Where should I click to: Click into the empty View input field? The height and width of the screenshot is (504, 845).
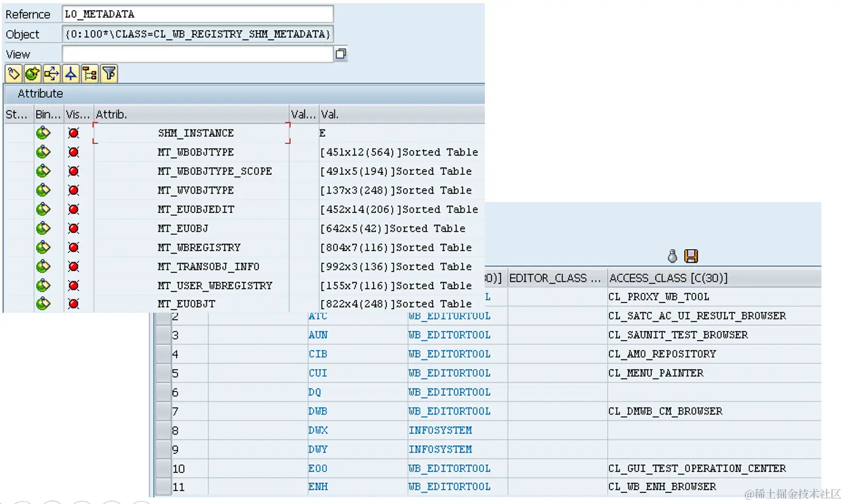[198, 54]
